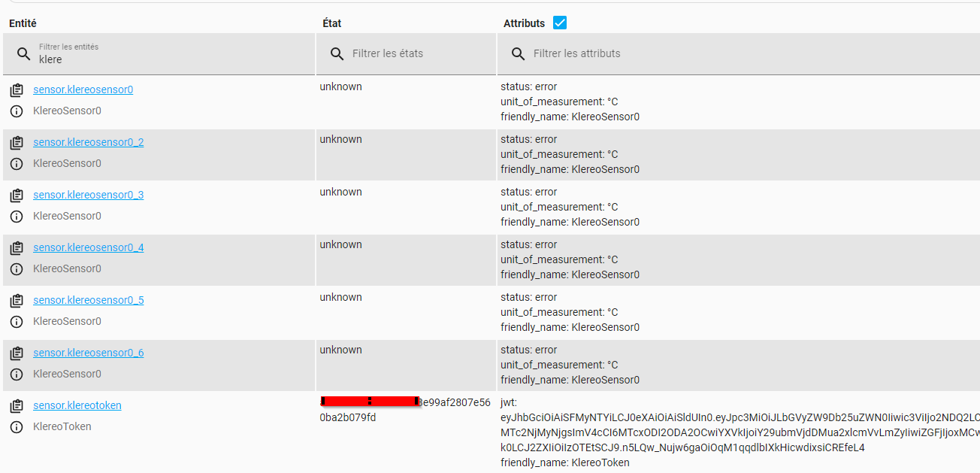Open info icon for KlereoToken entity
The width and height of the screenshot is (980, 473).
coord(17,427)
